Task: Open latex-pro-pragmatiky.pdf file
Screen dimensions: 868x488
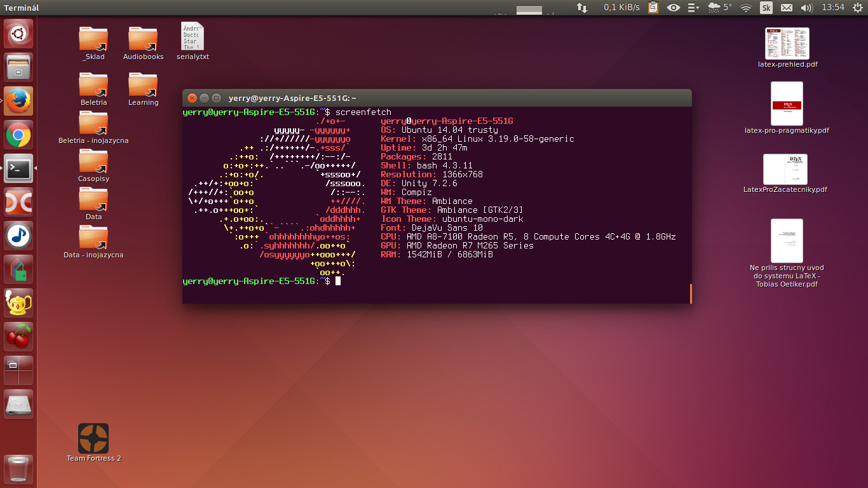Action: (x=787, y=108)
